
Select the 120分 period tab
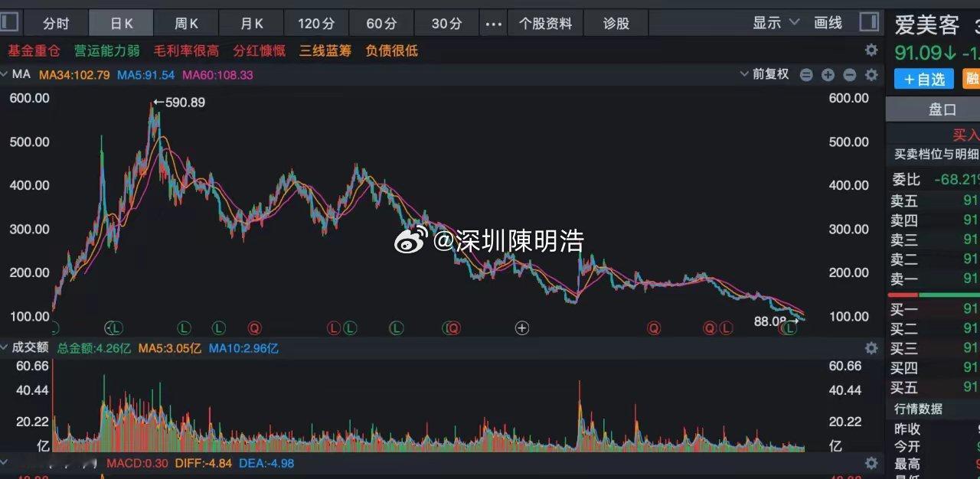point(317,23)
